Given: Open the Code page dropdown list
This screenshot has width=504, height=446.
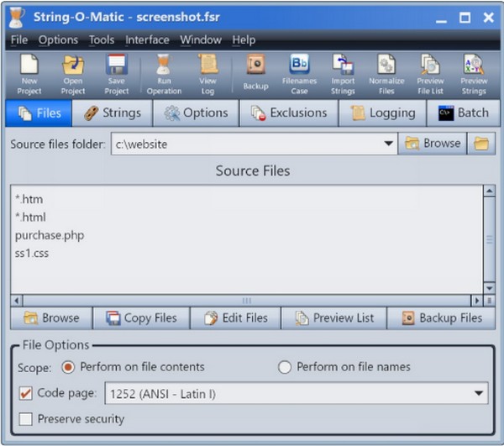Looking at the screenshot, I should [479, 393].
